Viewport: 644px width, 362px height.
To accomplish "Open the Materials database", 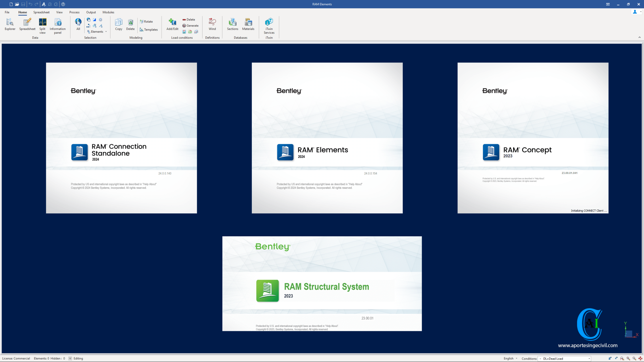I will [x=248, y=24].
